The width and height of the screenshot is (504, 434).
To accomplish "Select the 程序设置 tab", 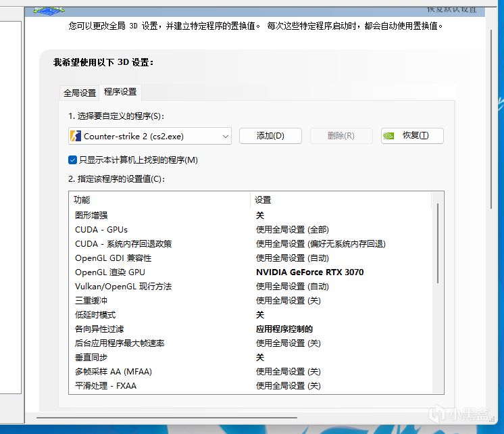I will pos(120,92).
